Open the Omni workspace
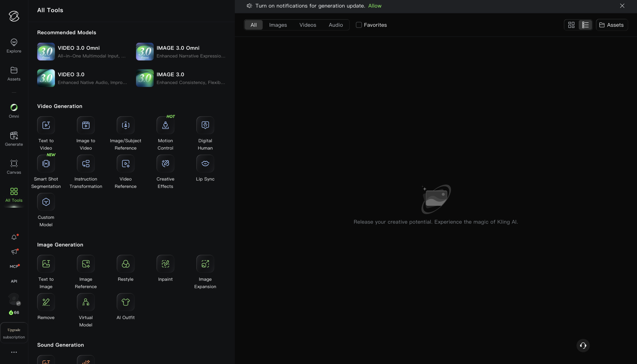This screenshot has height=364, width=637. click(x=14, y=111)
